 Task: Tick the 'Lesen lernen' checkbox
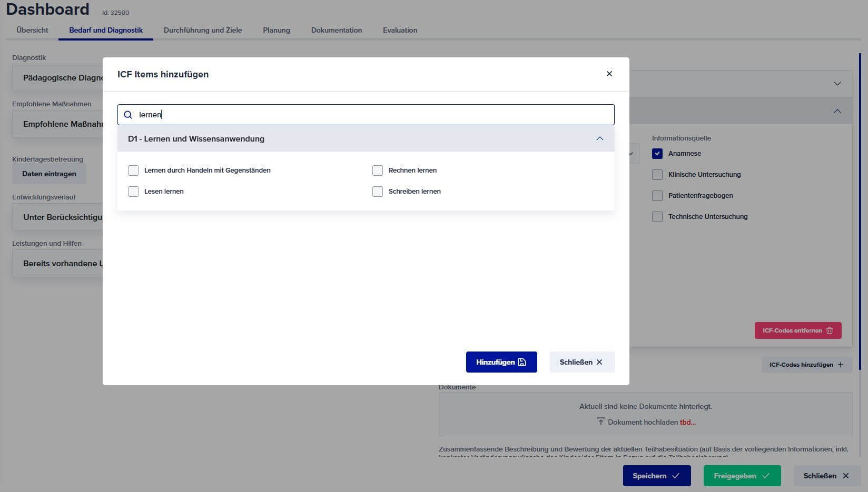tap(133, 192)
